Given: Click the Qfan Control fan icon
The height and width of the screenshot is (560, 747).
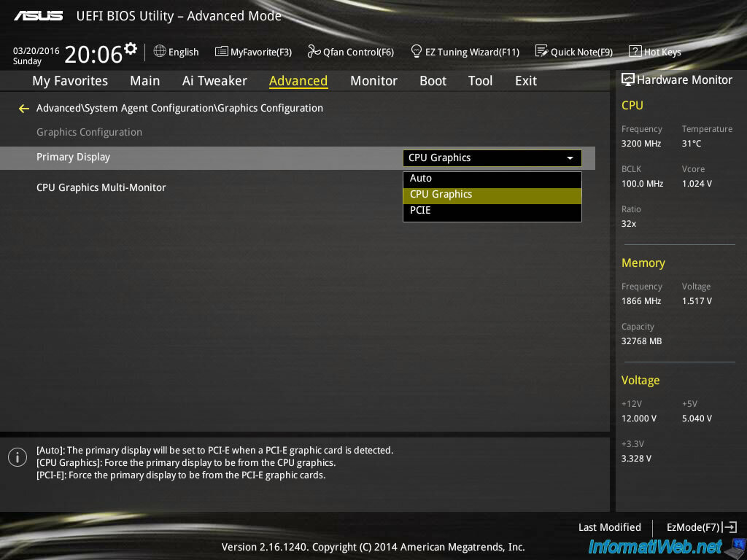Looking at the screenshot, I should (314, 51).
